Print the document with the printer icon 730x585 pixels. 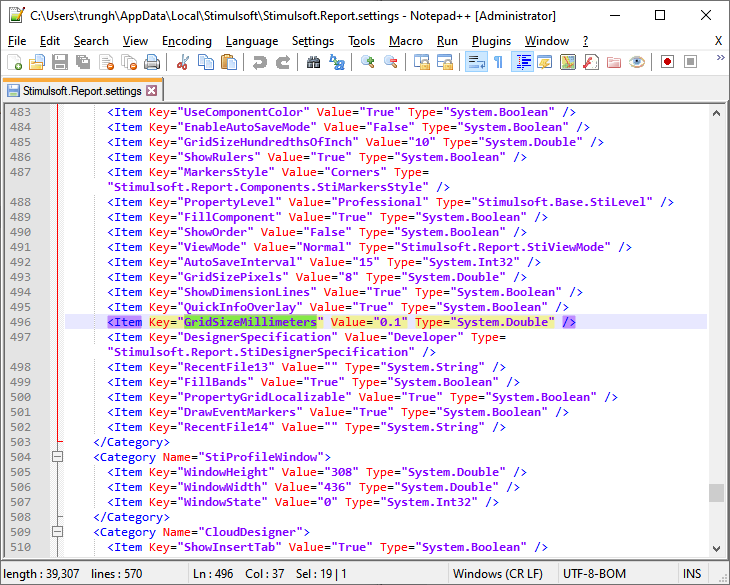pyautogui.click(x=152, y=62)
